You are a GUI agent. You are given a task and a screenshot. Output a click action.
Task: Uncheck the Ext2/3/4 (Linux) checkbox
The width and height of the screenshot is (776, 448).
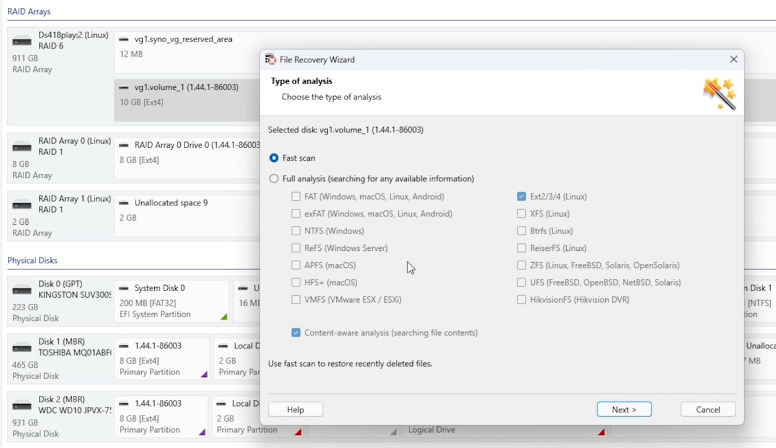pyautogui.click(x=522, y=197)
